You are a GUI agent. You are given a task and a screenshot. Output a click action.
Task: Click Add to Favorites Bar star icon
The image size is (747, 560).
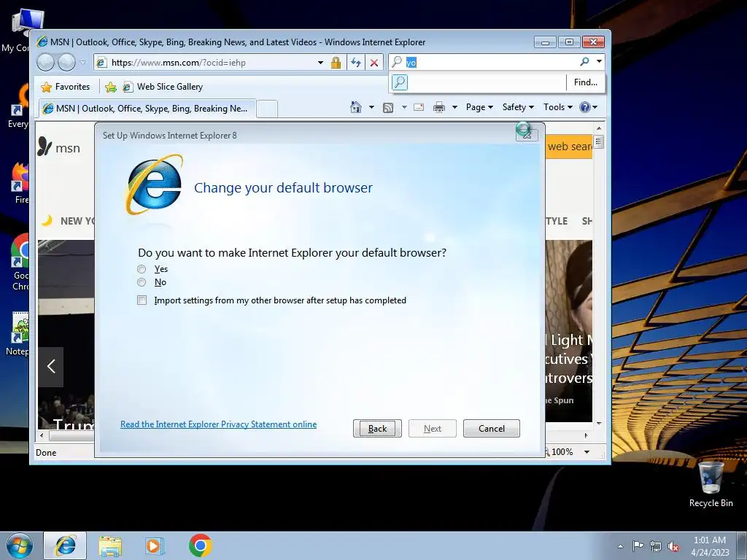pyautogui.click(x=111, y=87)
